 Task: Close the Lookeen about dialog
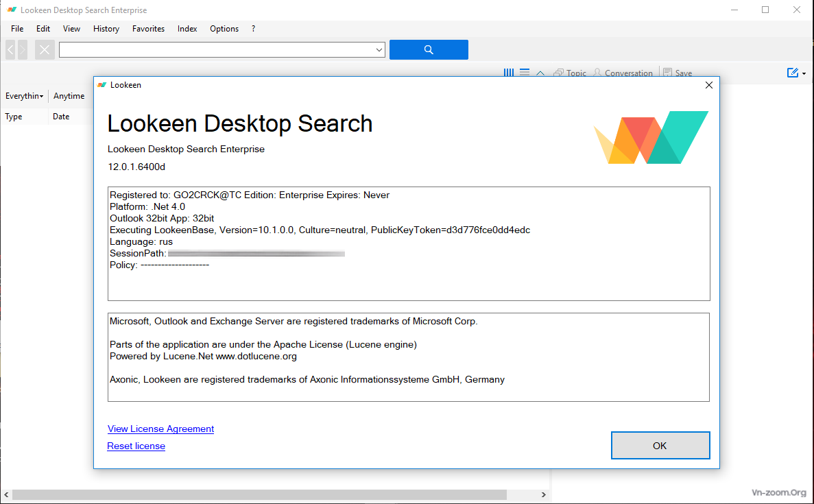coord(708,85)
